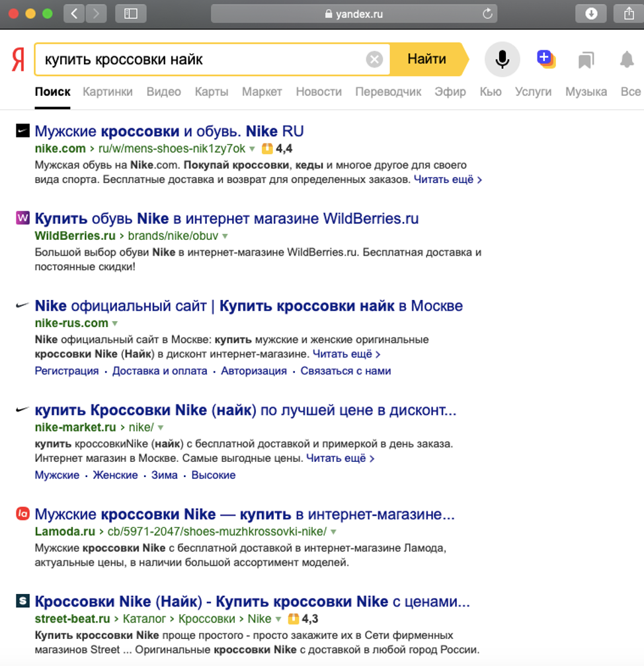Click the Регистрация sitelink
This screenshot has width=644, height=666.
pos(67,371)
